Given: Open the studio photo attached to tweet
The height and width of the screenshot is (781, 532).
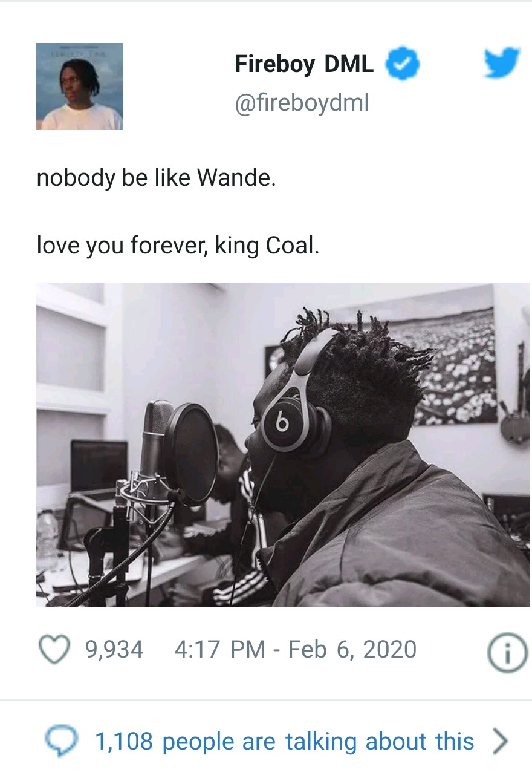Looking at the screenshot, I should 283,444.
